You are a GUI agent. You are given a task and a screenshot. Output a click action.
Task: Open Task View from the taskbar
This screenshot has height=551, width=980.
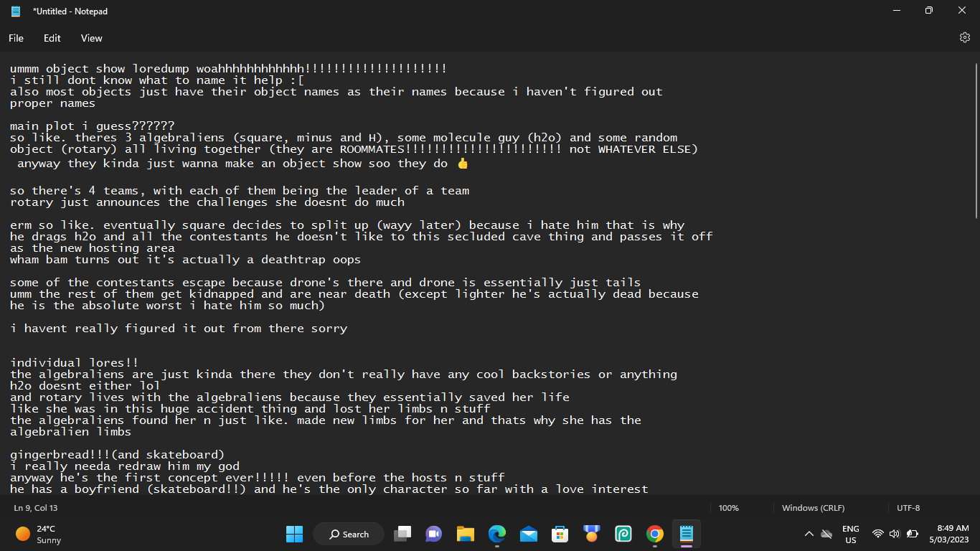402,534
